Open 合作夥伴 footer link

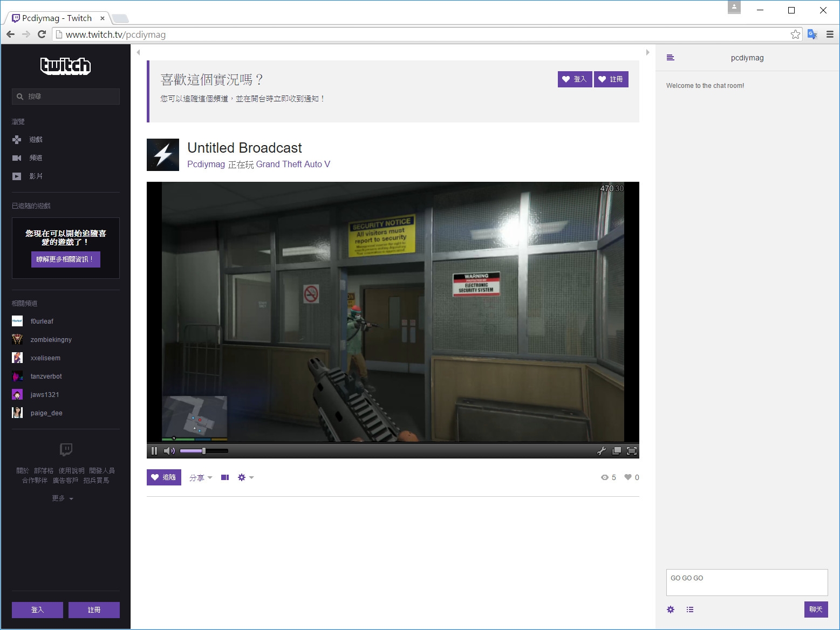[35, 481]
